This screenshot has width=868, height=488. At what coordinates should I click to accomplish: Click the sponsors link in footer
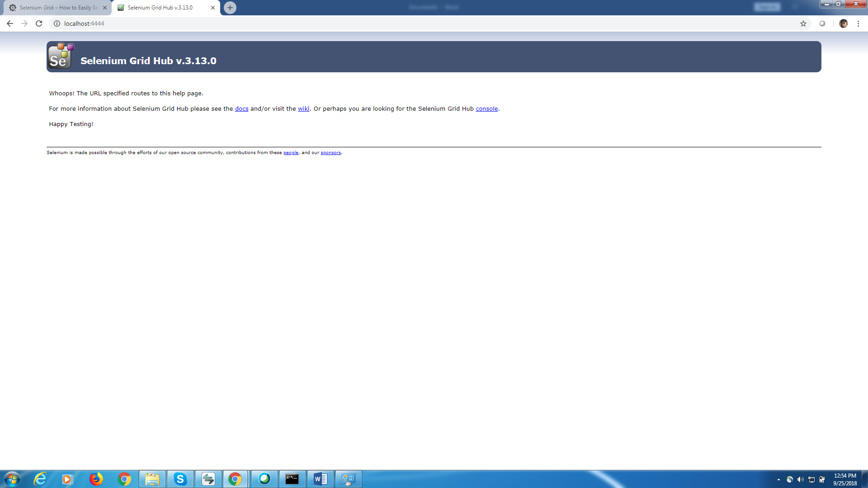pos(330,153)
